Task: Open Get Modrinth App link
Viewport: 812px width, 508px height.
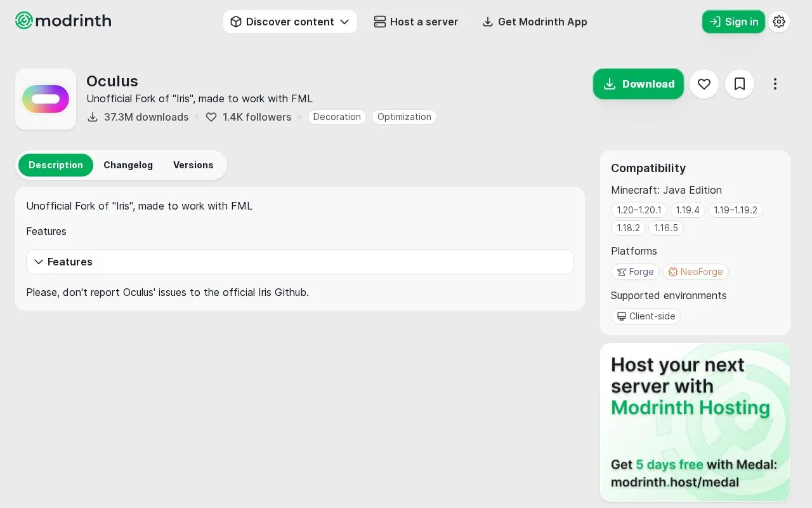Action: [535, 22]
